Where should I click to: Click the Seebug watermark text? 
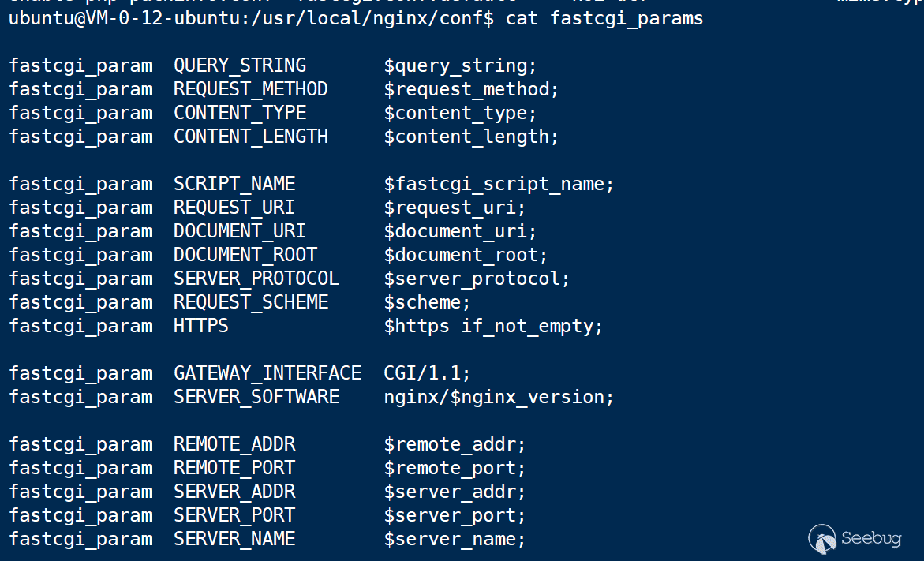tap(871, 538)
